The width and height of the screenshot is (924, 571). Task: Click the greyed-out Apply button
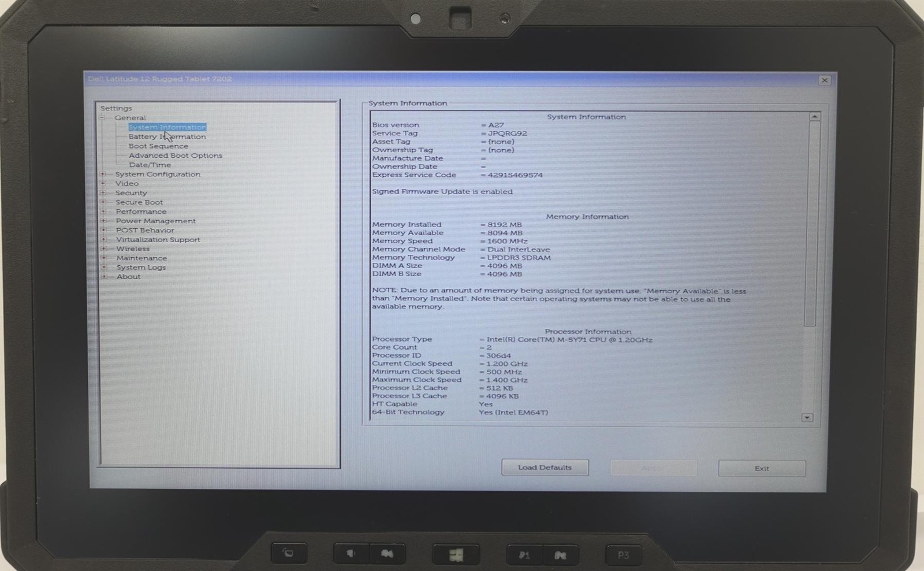click(653, 468)
